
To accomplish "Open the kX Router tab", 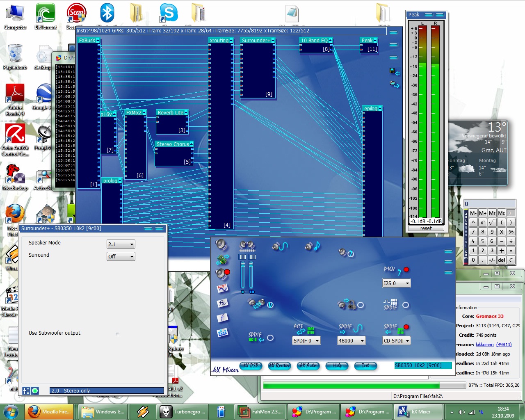I will point(279,365).
